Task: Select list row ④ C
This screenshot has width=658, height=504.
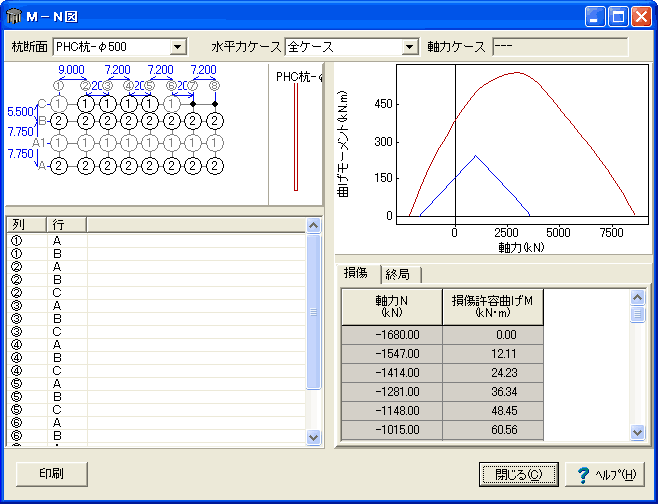Action: tap(156, 371)
